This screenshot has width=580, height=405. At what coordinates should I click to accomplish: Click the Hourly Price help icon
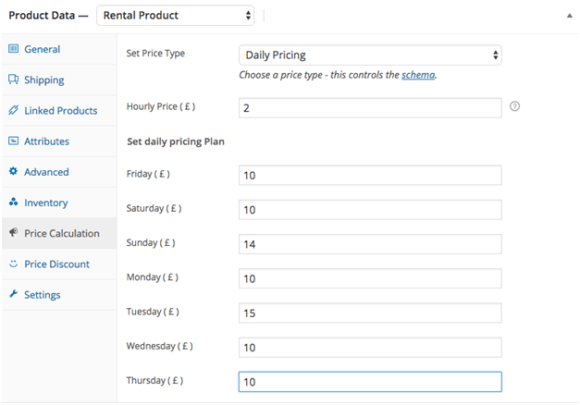pyautogui.click(x=515, y=107)
